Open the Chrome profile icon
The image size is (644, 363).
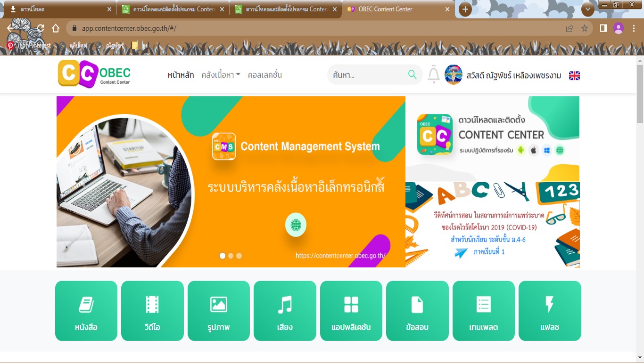click(619, 28)
